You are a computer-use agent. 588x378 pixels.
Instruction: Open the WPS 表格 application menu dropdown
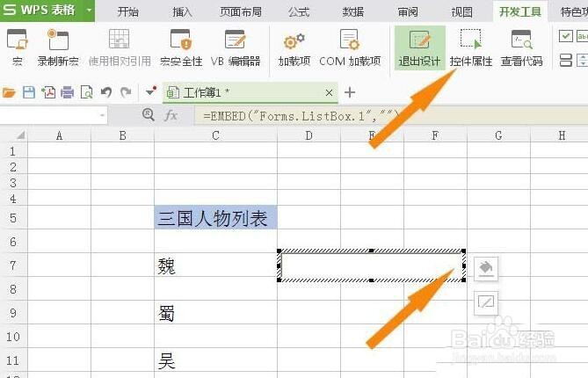click(x=90, y=11)
